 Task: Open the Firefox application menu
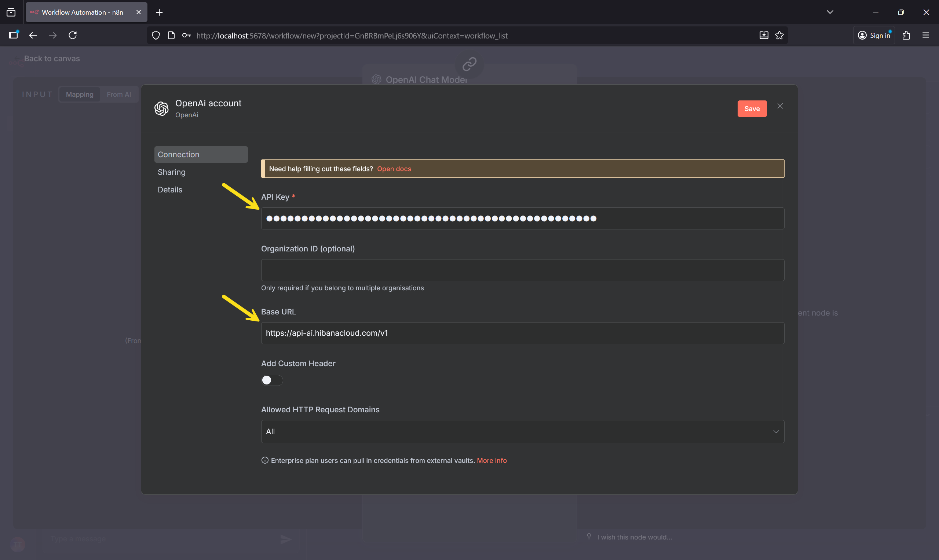point(925,35)
